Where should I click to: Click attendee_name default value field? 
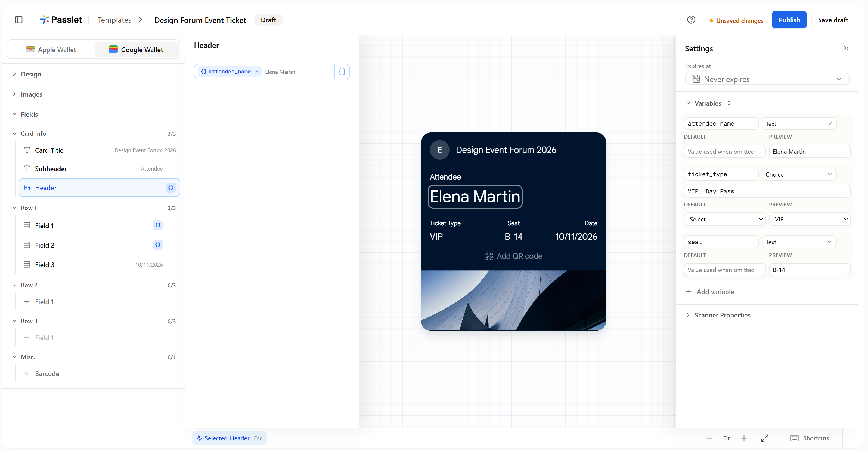pyautogui.click(x=724, y=151)
